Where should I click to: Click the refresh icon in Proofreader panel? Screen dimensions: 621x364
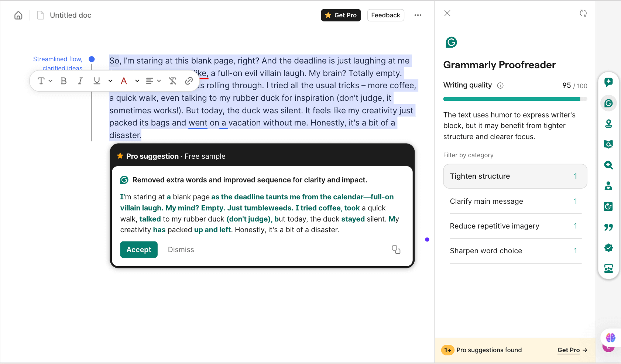coord(583,13)
